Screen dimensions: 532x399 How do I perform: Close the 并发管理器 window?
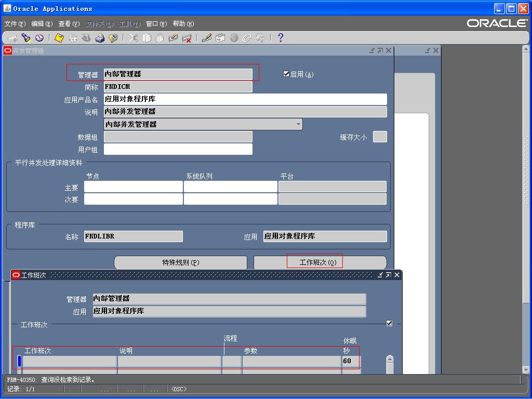click(x=389, y=50)
